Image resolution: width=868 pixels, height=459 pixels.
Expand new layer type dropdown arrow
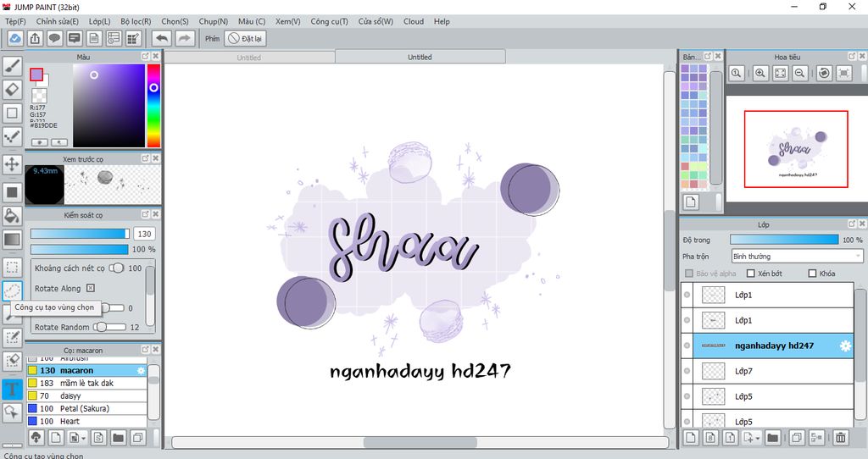757,438
